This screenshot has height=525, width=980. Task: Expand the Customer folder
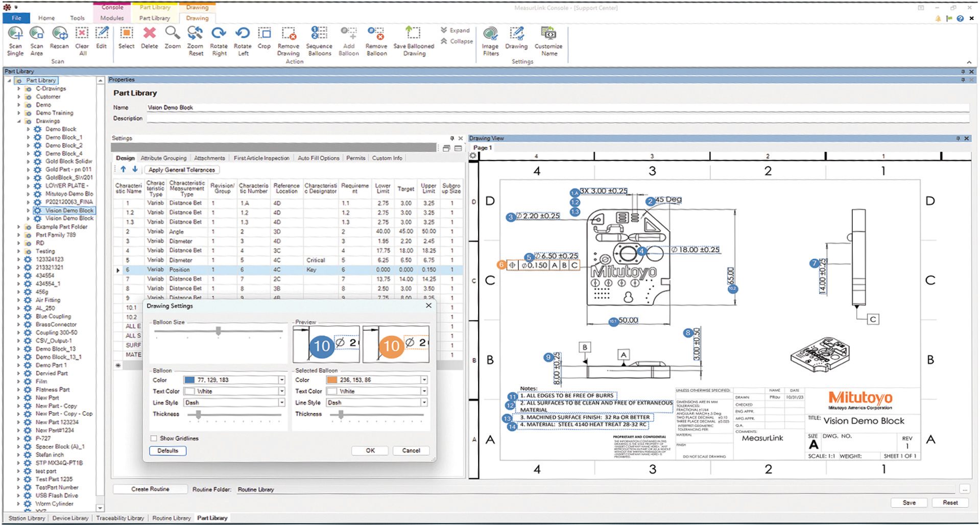(x=19, y=97)
